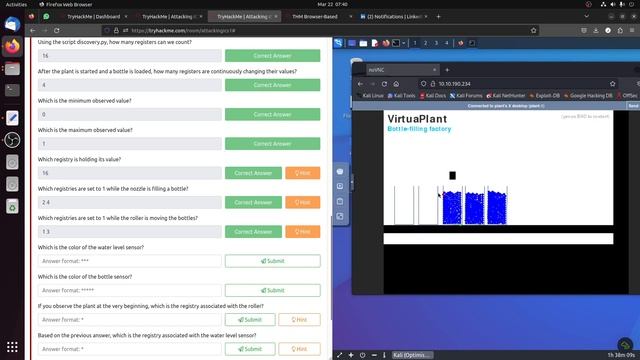Click the power icon in the split-view bar
This screenshot has width=640, height=360.
362,355
